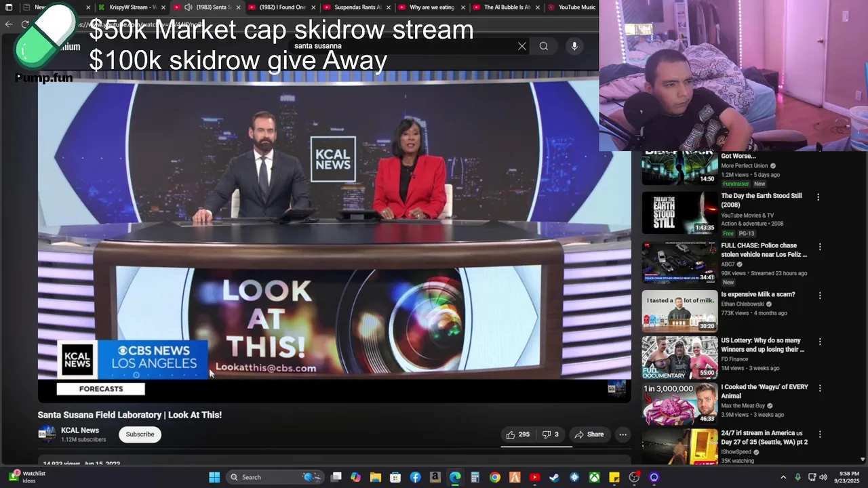Screen dimensions: 868x488
Task: Close the KrispyW Stream tab
Action: (x=163, y=7)
